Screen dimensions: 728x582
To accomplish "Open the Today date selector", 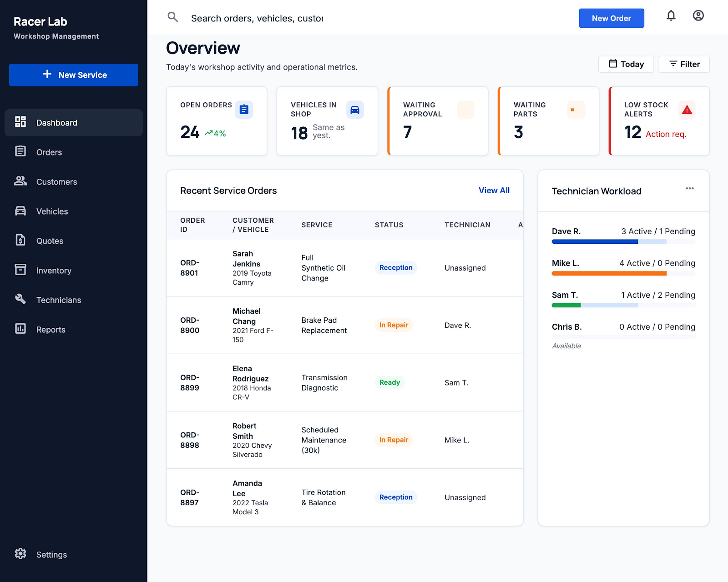I will click(626, 64).
